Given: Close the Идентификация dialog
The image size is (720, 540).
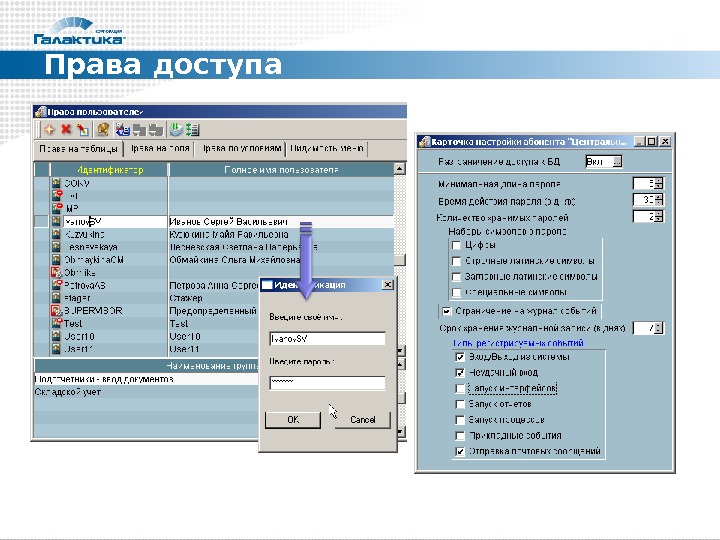Looking at the screenshot, I should tap(388, 285).
